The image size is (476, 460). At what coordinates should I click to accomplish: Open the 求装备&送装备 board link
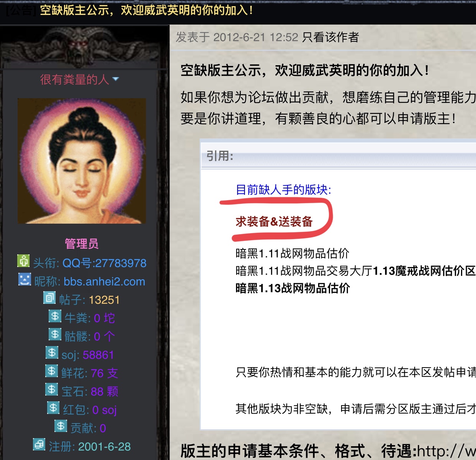click(274, 221)
